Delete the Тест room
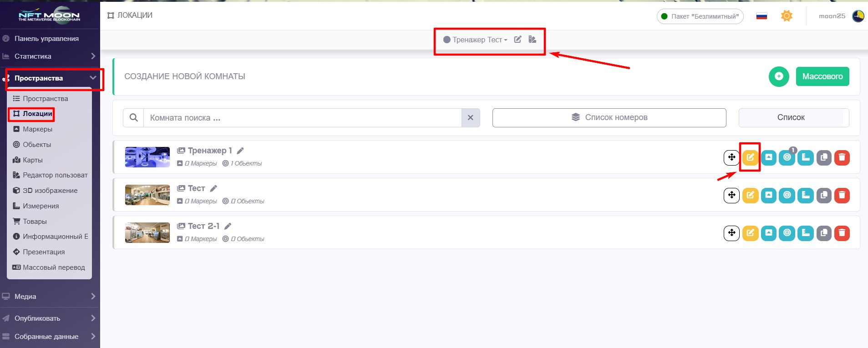 pos(842,195)
